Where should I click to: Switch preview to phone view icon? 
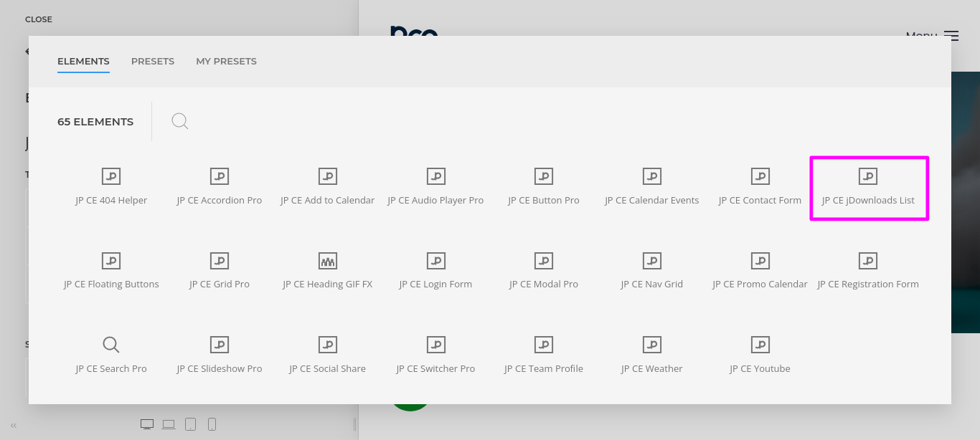pos(212,424)
